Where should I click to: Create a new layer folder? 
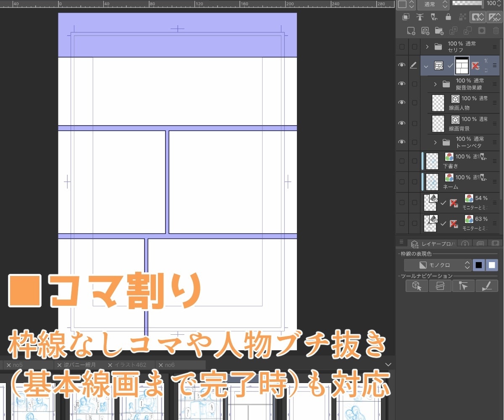tap(439, 31)
